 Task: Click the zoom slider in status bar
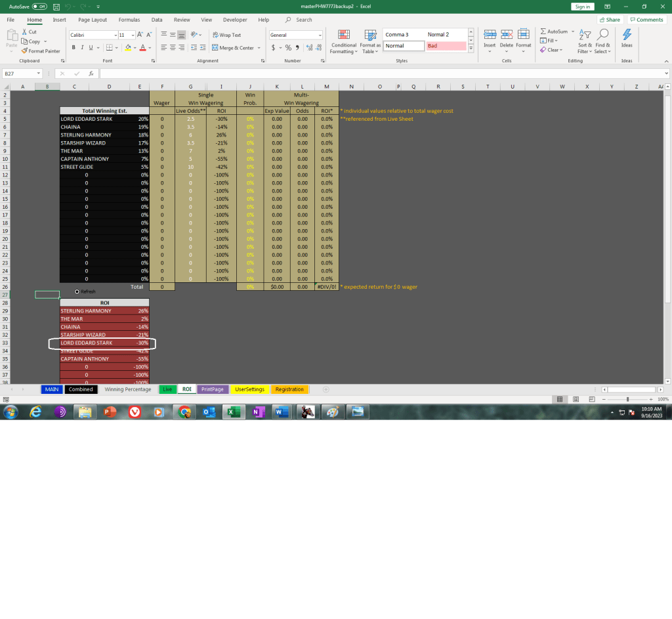click(628, 399)
